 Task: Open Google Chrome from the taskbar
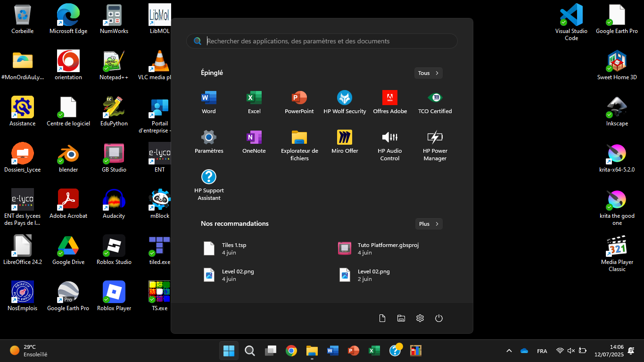pos(291,351)
